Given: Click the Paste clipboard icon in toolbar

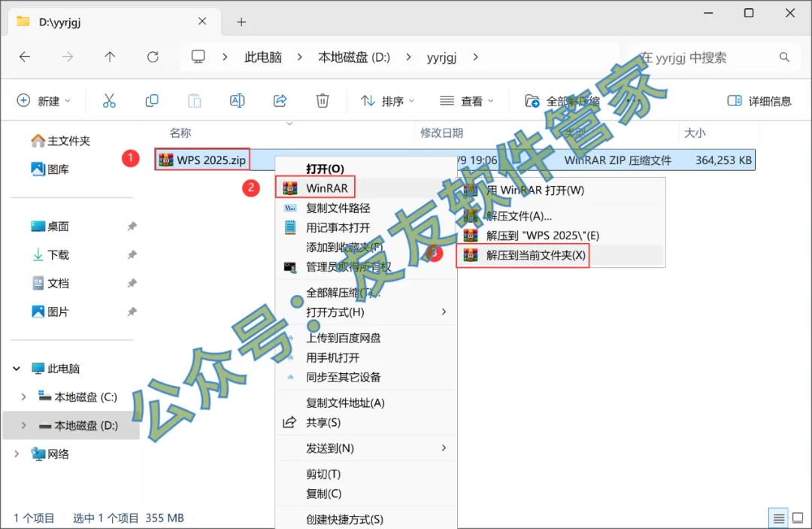Looking at the screenshot, I should coord(195,101).
